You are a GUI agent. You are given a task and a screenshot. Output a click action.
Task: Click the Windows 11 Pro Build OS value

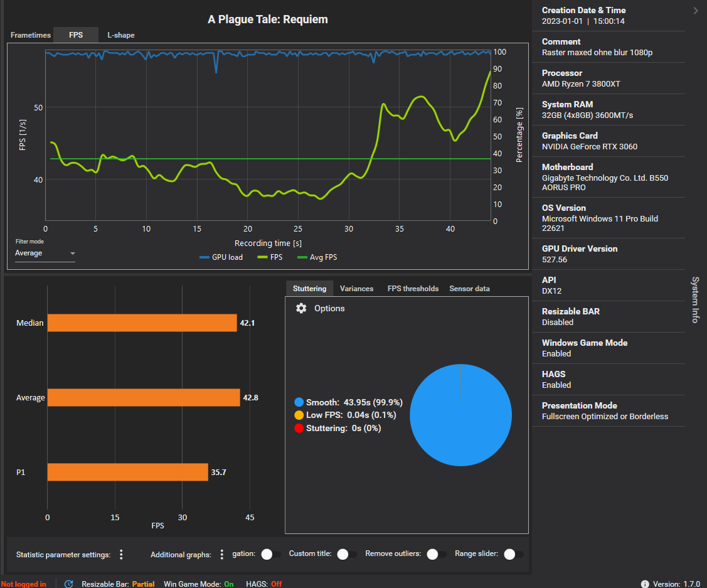600,223
